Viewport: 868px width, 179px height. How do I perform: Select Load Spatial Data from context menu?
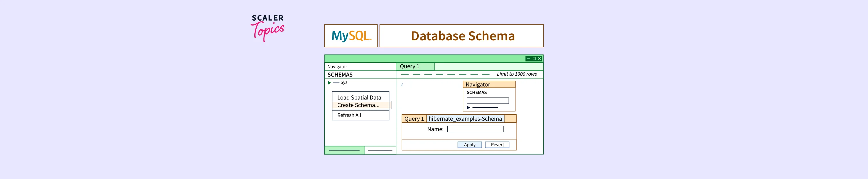pos(359,97)
